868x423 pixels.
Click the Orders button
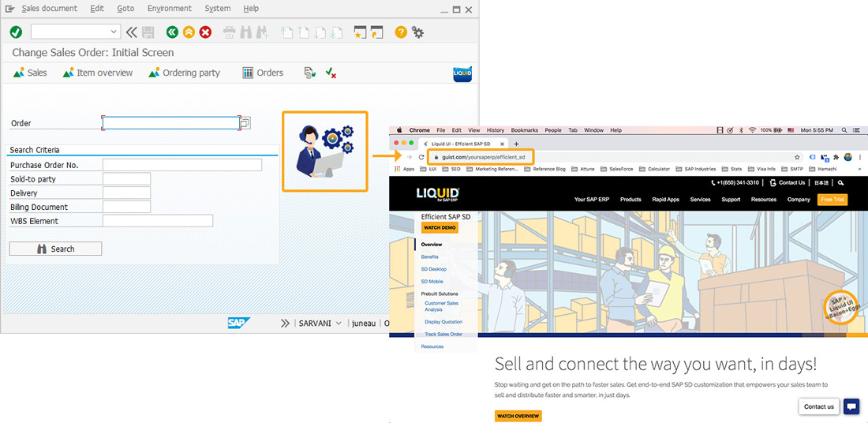(x=263, y=73)
